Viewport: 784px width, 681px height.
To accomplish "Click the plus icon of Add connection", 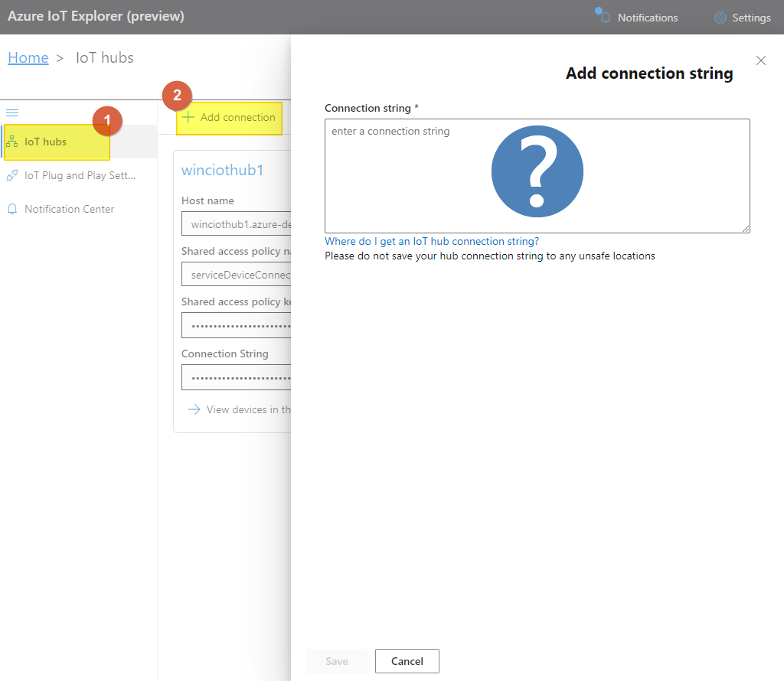I will (x=188, y=117).
